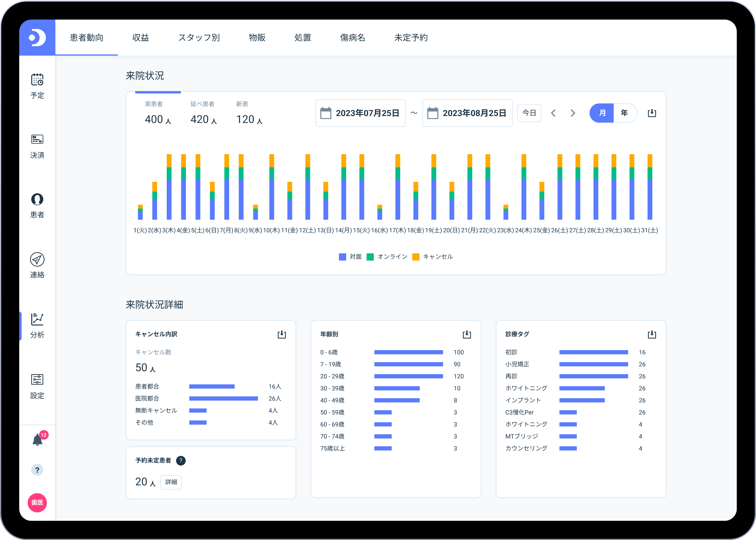The height and width of the screenshot is (540, 756).
Task: Click the 今日 button
Action: [x=529, y=113]
